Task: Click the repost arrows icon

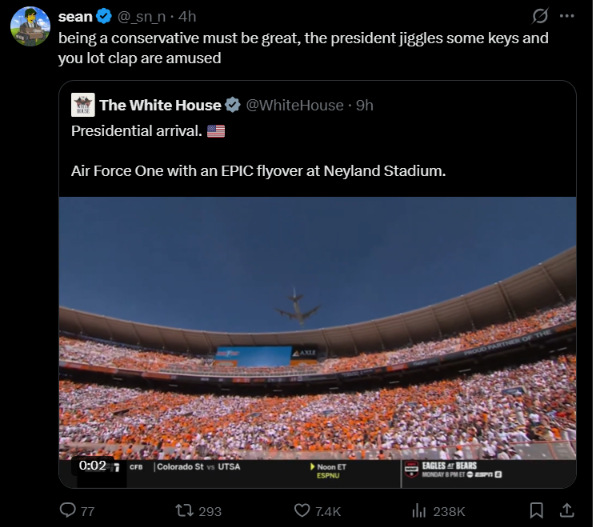Action: 184,510
